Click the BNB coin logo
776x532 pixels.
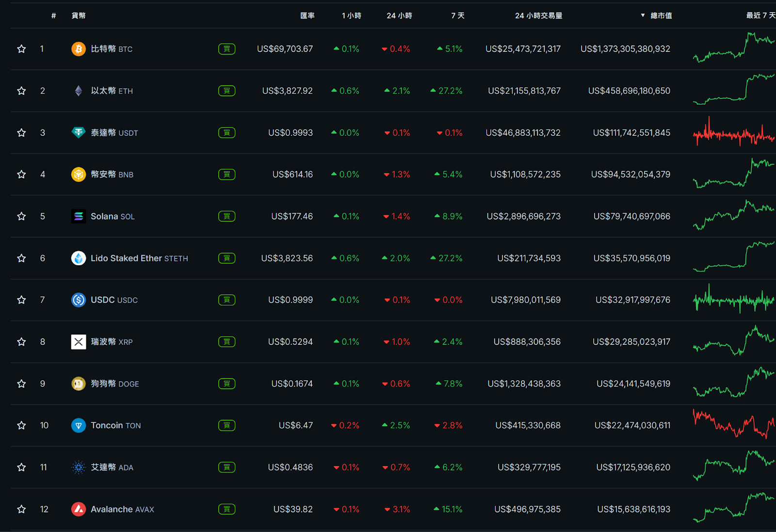click(79, 174)
